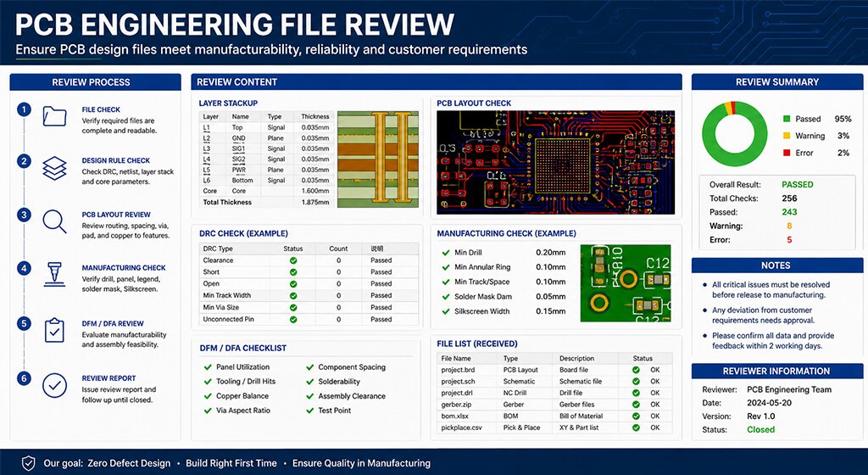
Task: Click the check mark beside Min Annular Ring
Action: pyautogui.click(x=446, y=267)
